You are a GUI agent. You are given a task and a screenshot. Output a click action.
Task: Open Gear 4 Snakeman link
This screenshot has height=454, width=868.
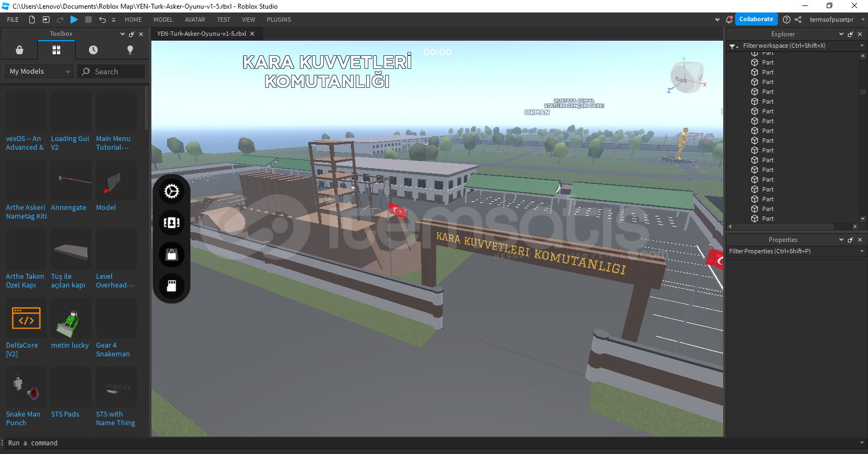(113, 349)
